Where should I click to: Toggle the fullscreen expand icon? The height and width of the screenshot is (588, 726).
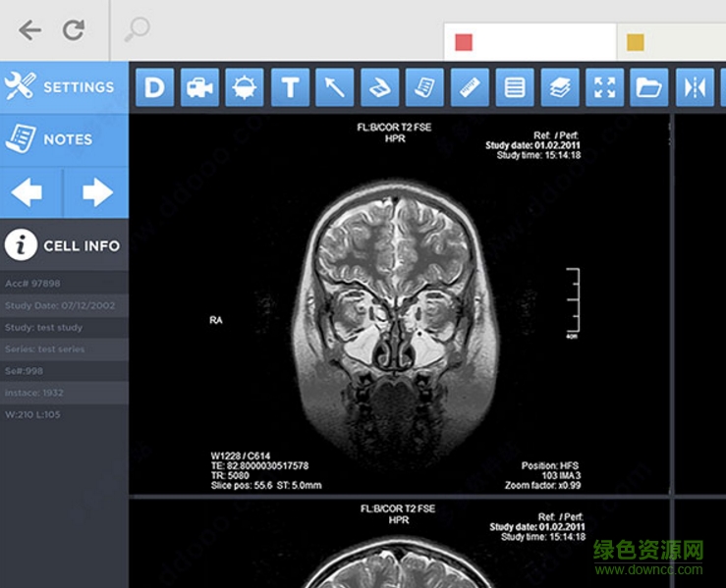[x=605, y=87]
